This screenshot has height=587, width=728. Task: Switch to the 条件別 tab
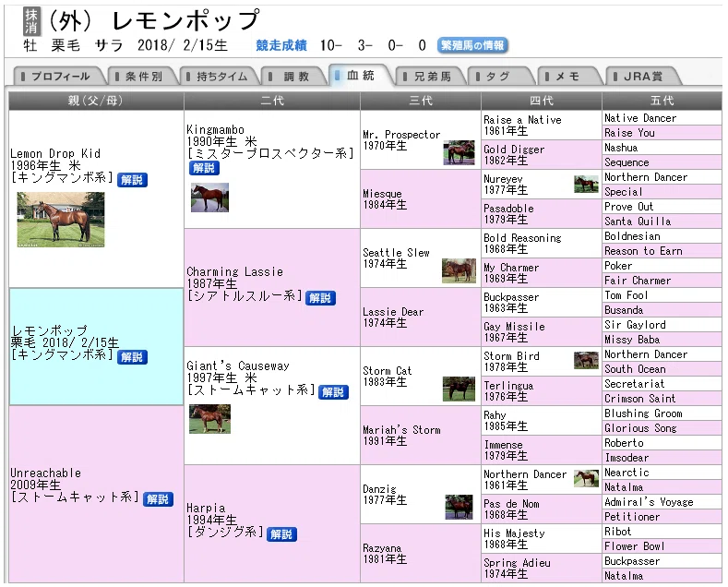tap(143, 77)
